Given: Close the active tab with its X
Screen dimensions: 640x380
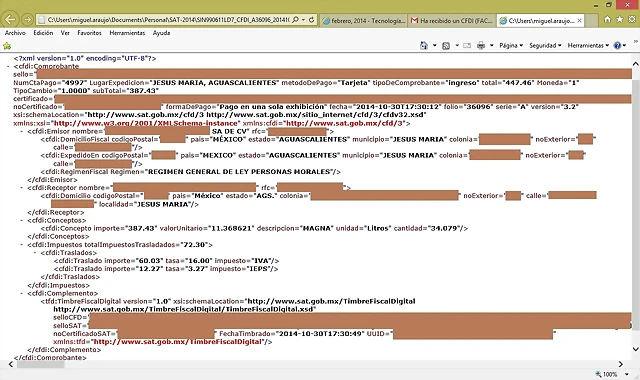Looking at the screenshot, I should 579,20.
